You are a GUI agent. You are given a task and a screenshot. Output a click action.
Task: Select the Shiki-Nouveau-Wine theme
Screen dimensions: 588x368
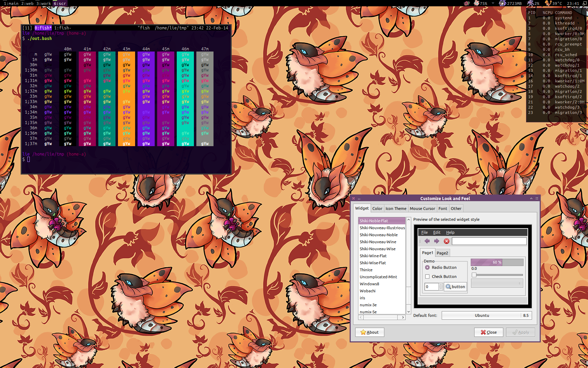coord(381,242)
